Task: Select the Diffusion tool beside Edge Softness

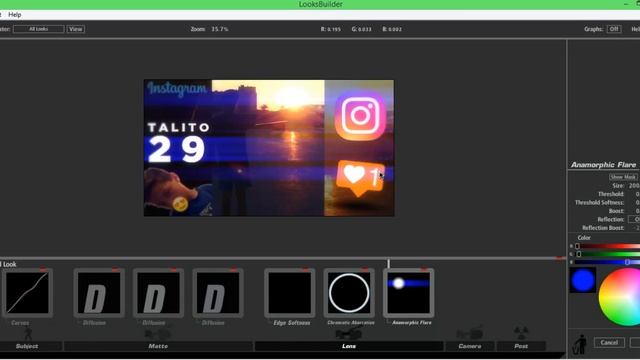Action: click(218, 293)
